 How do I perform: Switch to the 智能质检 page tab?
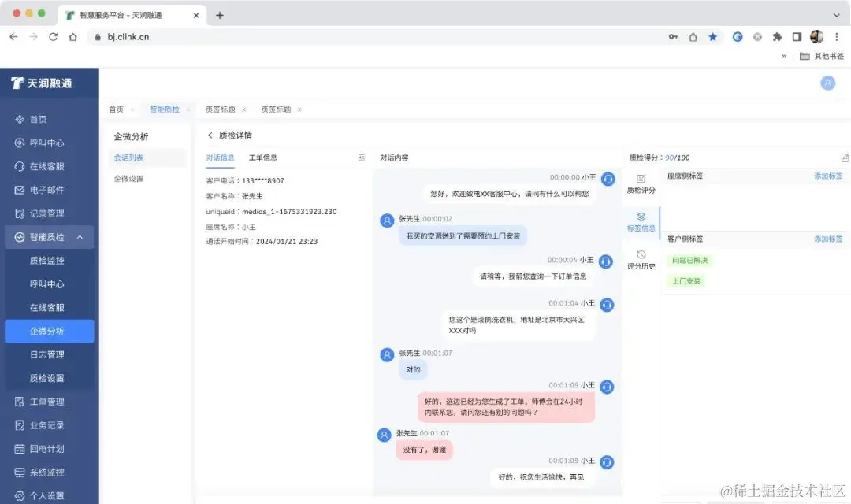(x=165, y=109)
